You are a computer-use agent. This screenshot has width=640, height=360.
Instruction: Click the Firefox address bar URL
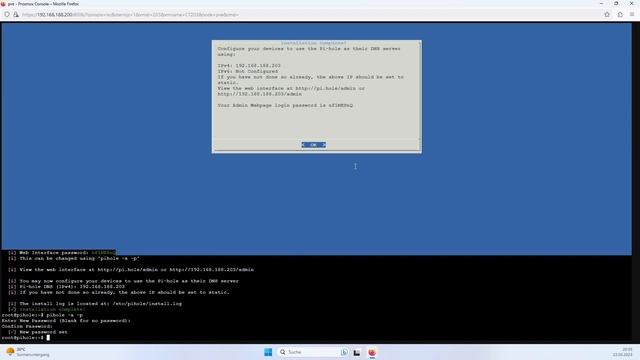pyautogui.click(x=130, y=15)
